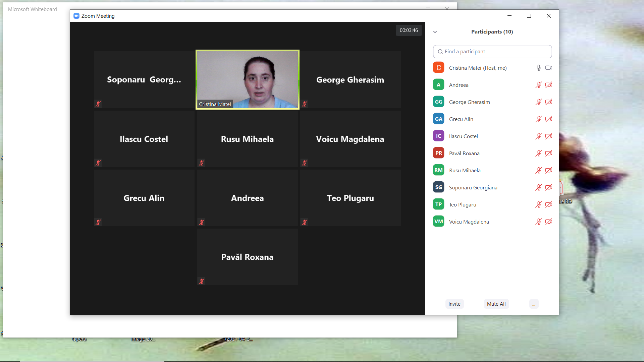This screenshot has width=644, height=362.
Task: Click the Opera desktop shortcut label
Action: click(x=79, y=339)
